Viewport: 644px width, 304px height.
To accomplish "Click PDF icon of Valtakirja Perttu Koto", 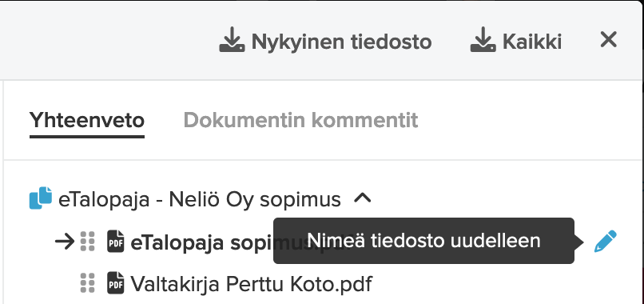I will [x=115, y=283].
